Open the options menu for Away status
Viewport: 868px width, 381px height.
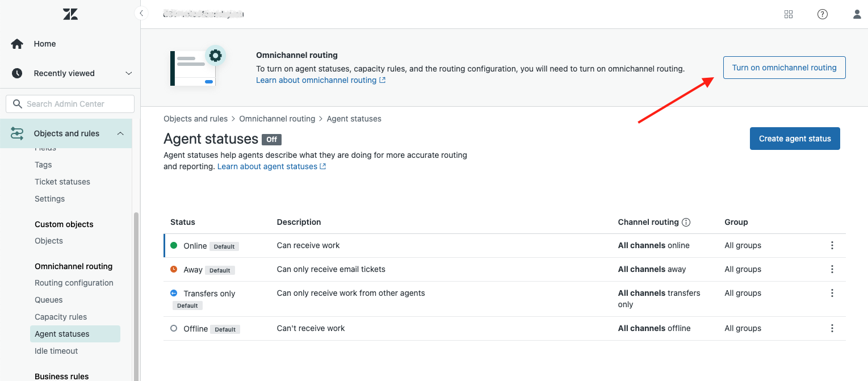tap(832, 269)
